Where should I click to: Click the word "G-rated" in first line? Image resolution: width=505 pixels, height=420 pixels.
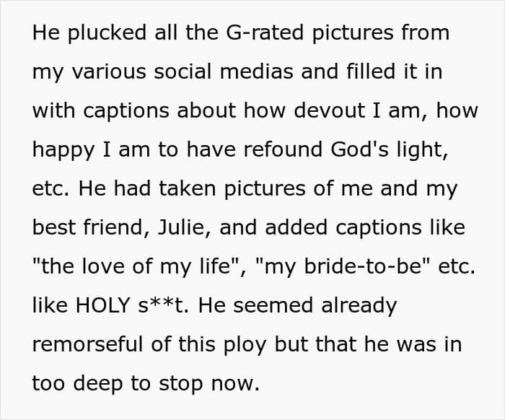tap(265, 32)
